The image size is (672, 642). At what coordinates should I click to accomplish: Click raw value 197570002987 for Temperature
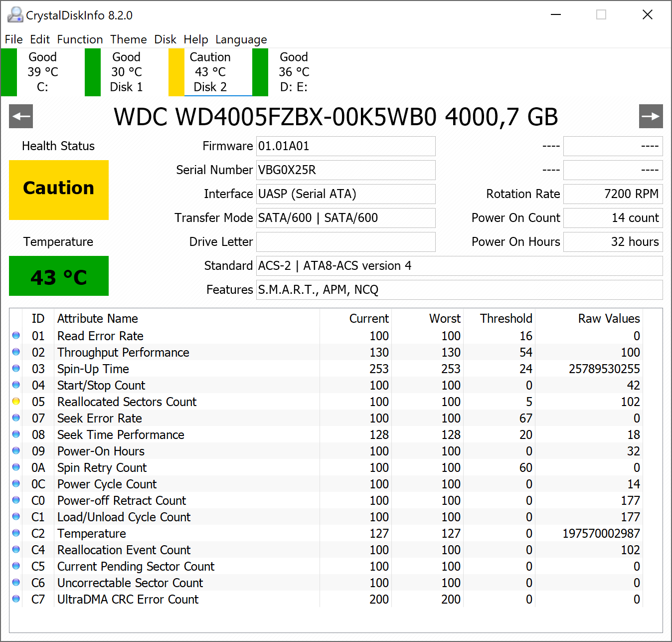(x=601, y=533)
